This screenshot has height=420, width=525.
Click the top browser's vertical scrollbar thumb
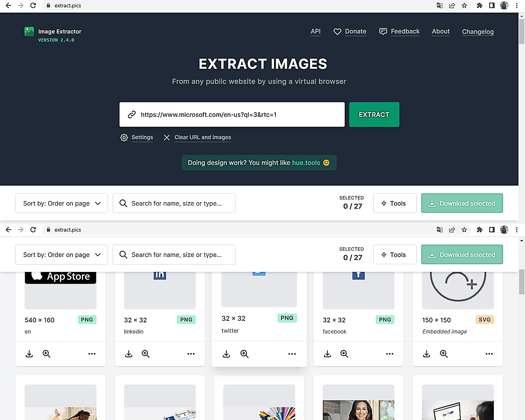(522, 31)
